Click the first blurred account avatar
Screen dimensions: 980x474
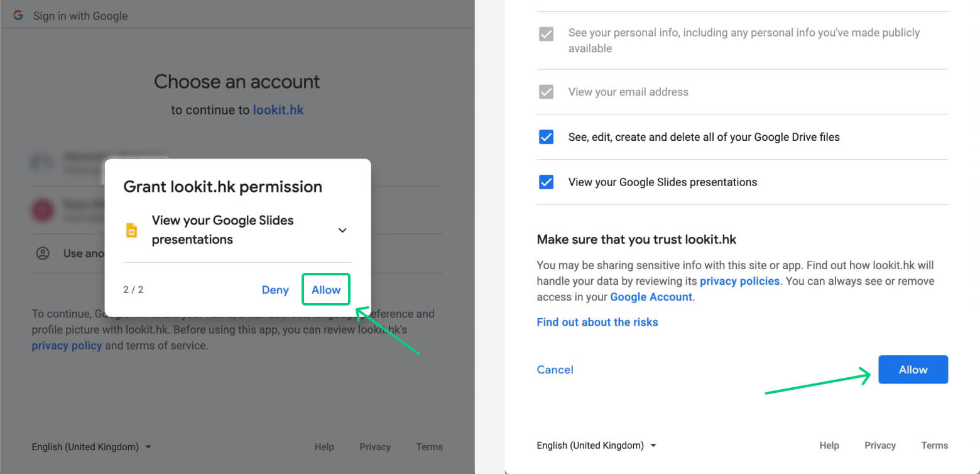tap(42, 163)
